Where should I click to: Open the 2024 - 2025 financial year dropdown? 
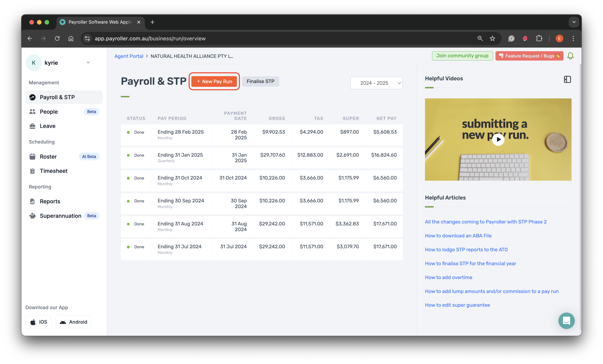coord(376,83)
